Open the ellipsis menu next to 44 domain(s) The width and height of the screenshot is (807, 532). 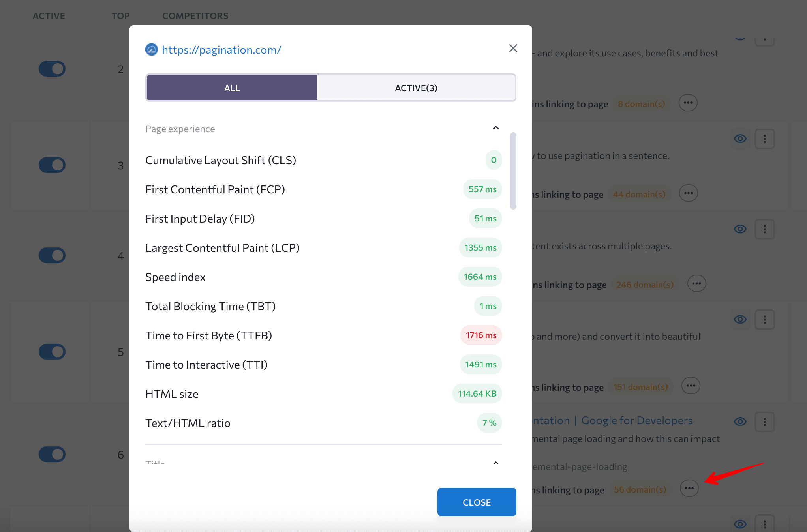[688, 193]
